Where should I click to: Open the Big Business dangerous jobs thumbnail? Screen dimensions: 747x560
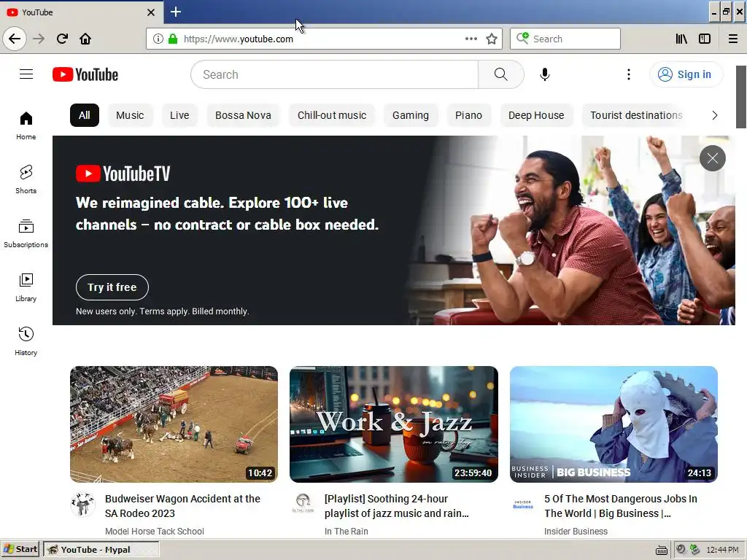click(614, 424)
